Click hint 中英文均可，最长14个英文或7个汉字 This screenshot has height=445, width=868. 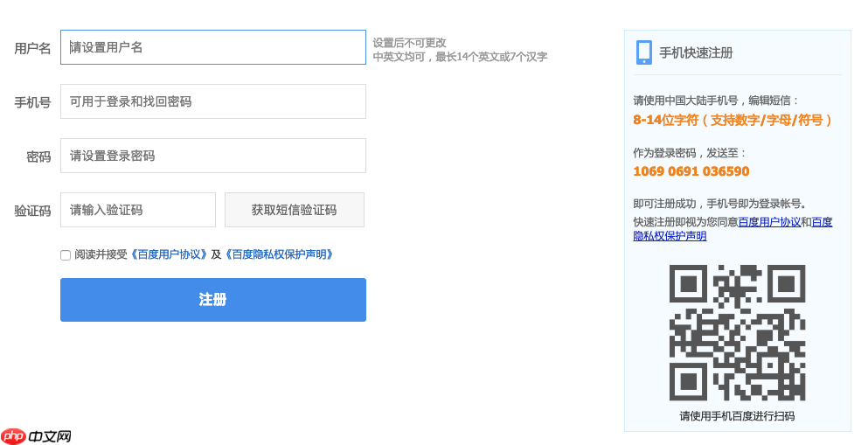pos(460,57)
